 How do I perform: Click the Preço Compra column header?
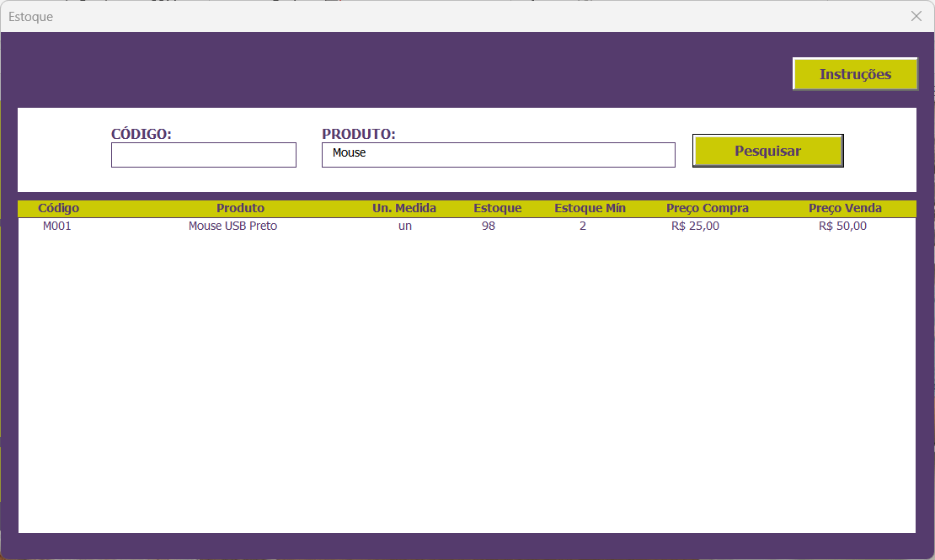click(708, 208)
